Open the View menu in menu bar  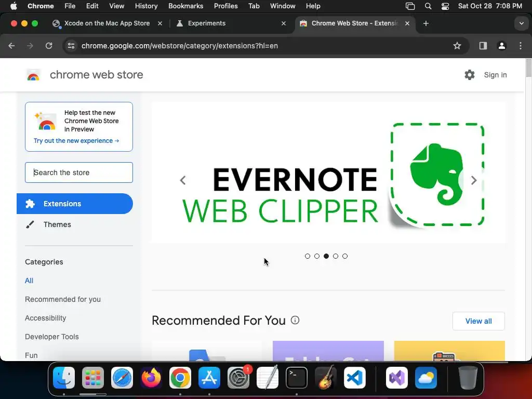click(117, 6)
